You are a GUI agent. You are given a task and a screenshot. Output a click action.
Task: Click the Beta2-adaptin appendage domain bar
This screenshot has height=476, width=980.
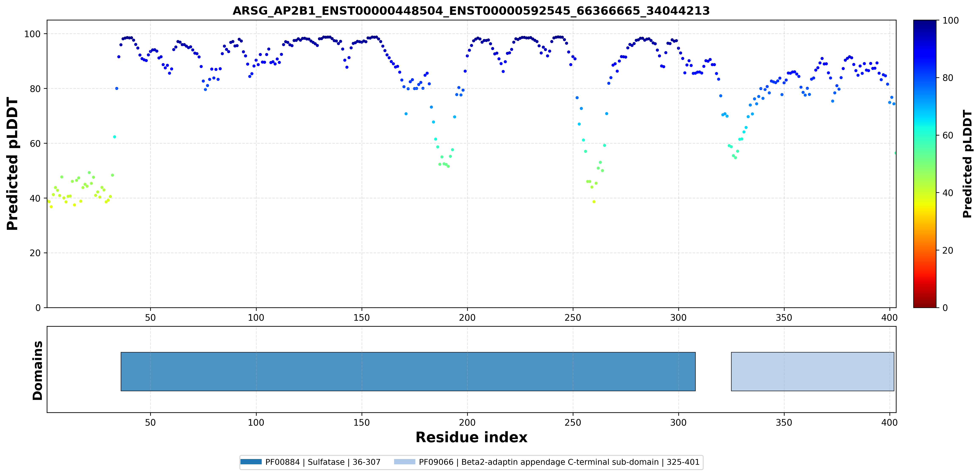813,371
